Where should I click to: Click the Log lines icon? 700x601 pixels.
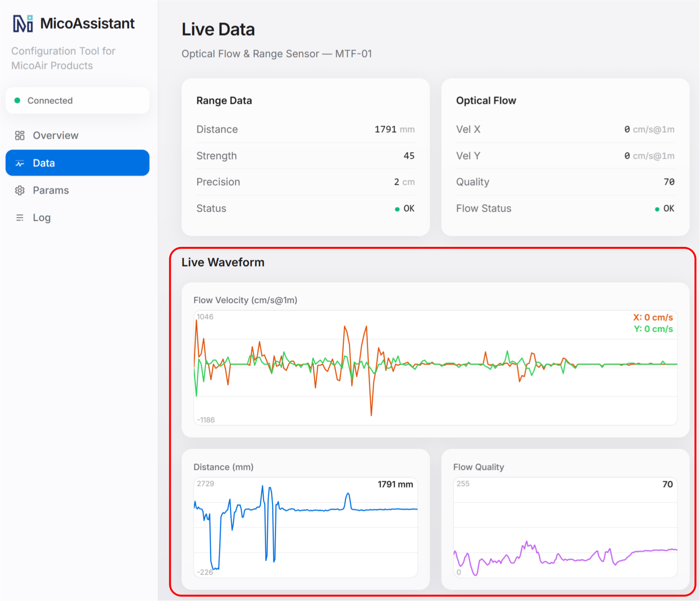(x=20, y=218)
